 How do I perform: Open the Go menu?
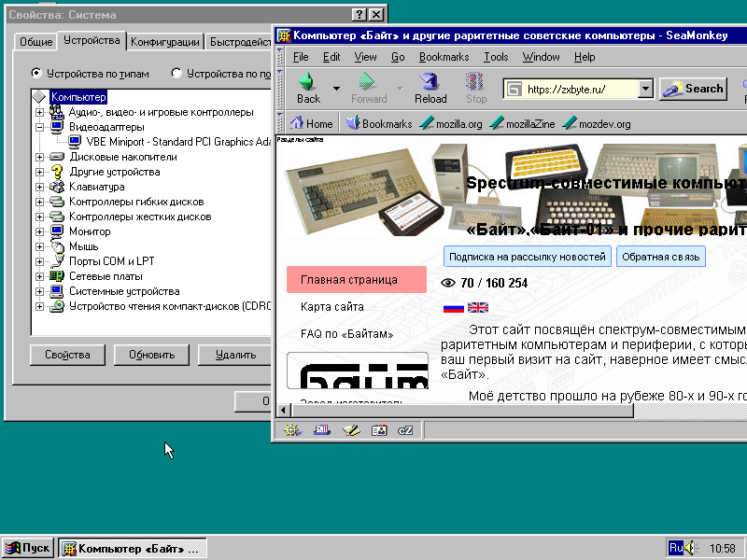pyautogui.click(x=398, y=57)
